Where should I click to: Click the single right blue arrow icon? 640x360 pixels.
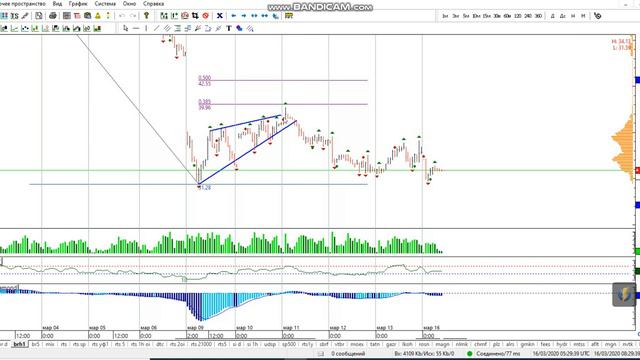[x=244, y=16]
